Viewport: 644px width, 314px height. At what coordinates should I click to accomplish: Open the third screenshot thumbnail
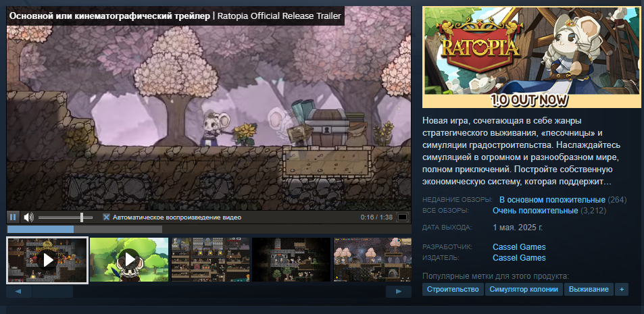coord(210,259)
